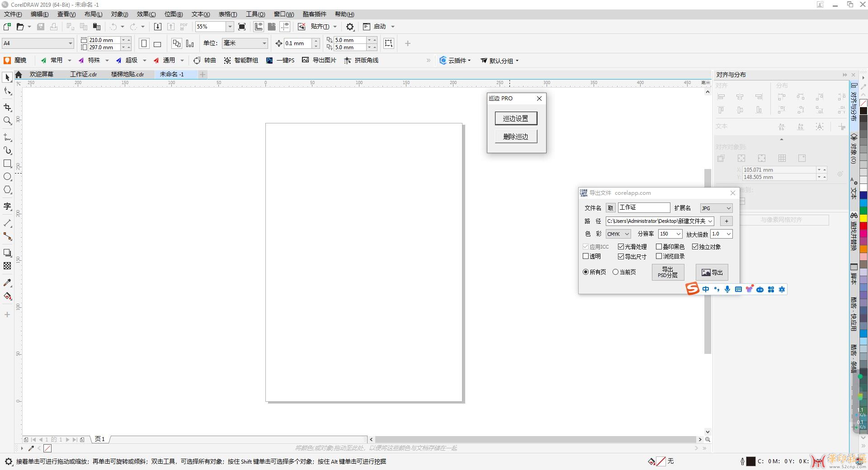Select the Pick tool in toolbox

tap(7, 78)
